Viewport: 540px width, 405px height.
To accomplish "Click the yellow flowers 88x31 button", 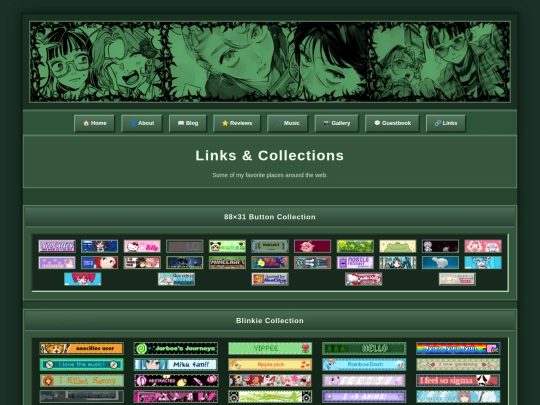I will [x=355, y=246].
